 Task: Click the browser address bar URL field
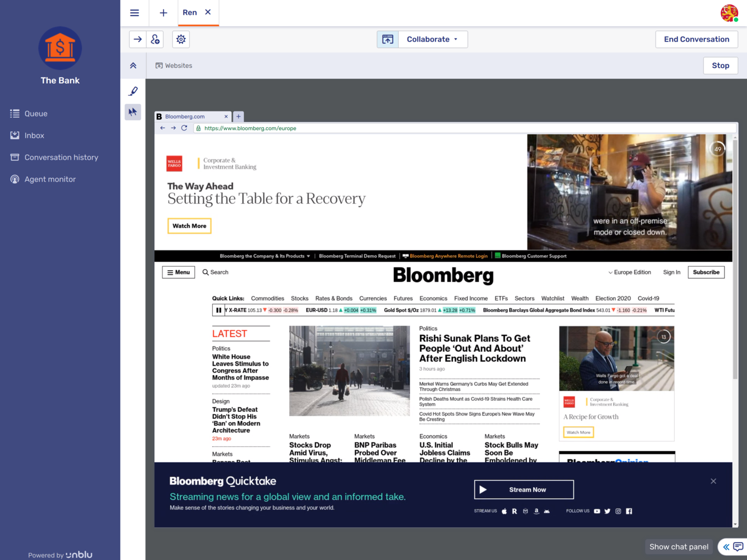pyautogui.click(x=250, y=128)
